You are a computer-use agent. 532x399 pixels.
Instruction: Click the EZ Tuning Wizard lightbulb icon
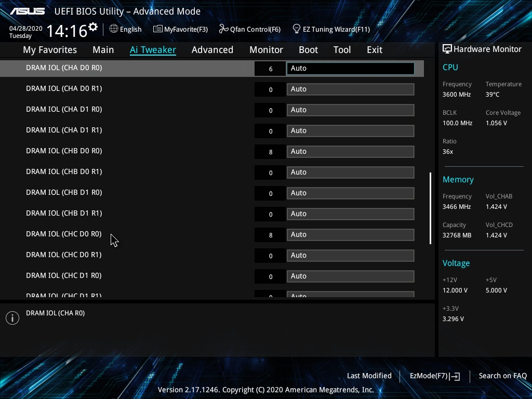[297, 29]
